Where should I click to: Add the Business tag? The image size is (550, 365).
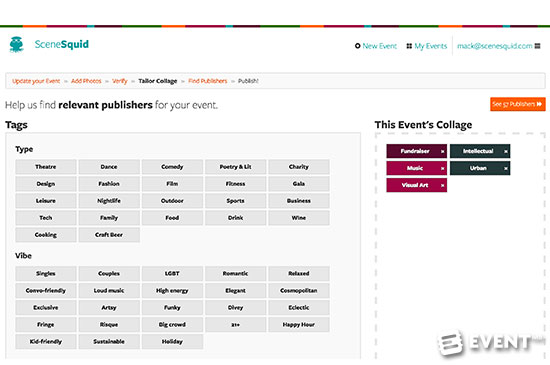(x=299, y=201)
